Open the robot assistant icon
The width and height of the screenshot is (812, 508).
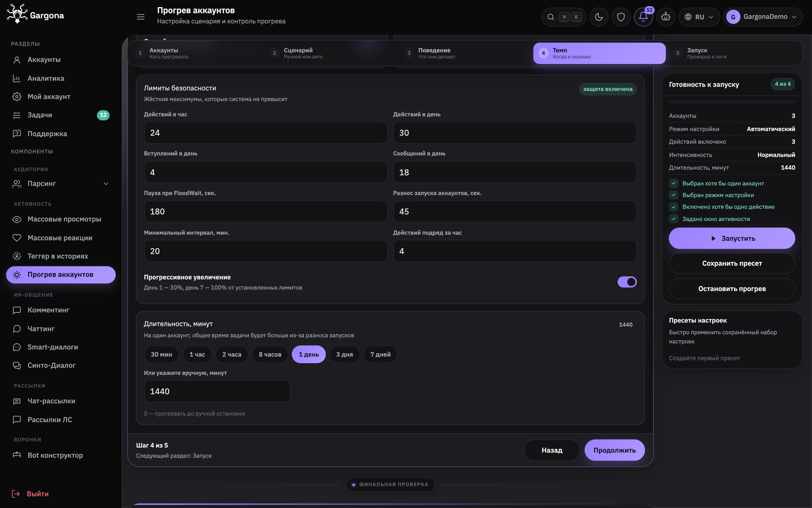[x=665, y=17]
